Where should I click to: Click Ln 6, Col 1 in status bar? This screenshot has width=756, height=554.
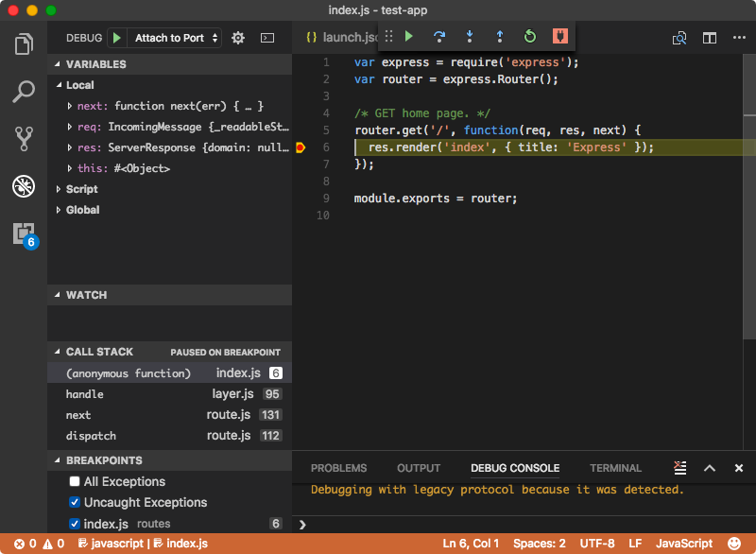pos(471,544)
